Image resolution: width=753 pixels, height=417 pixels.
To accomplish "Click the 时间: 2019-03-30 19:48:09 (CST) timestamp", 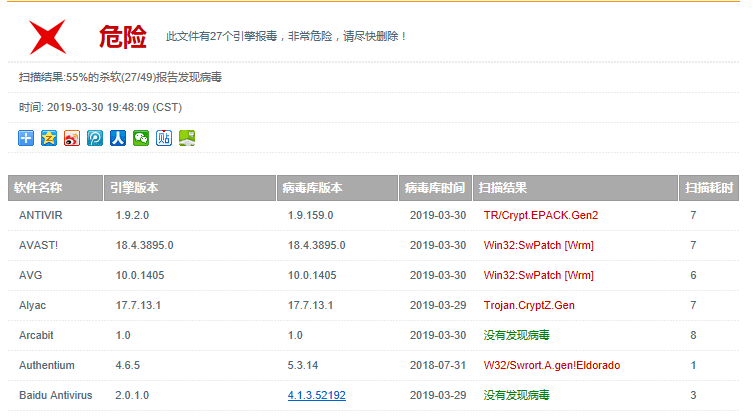I will (100, 107).
